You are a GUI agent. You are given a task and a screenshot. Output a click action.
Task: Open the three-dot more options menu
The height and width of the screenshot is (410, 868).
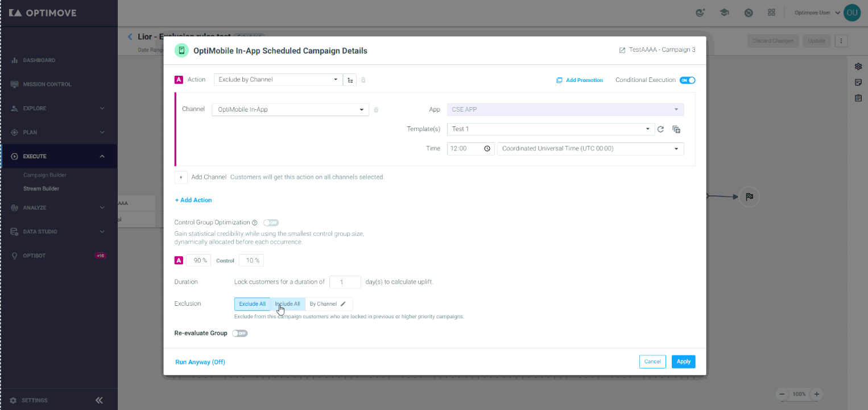pos(842,41)
